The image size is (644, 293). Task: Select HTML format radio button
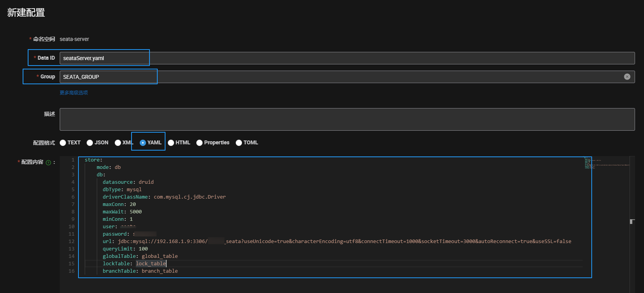171,143
